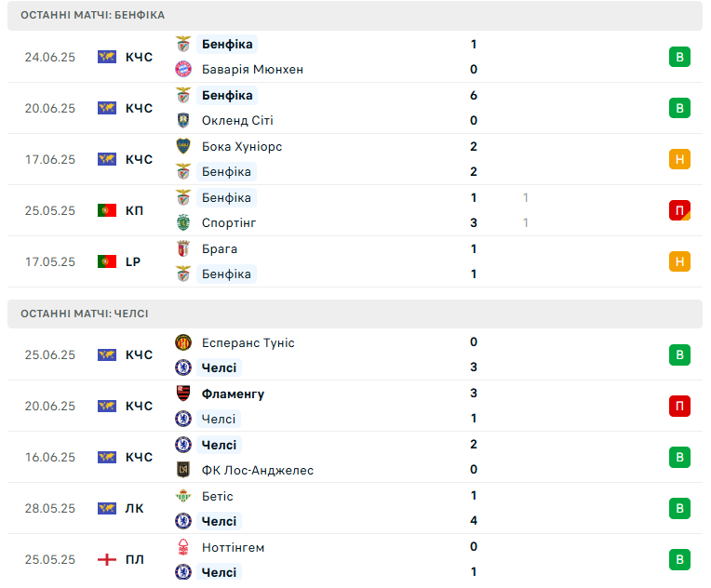
Task: Click the Auckland City team logo
Action: tap(183, 120)
